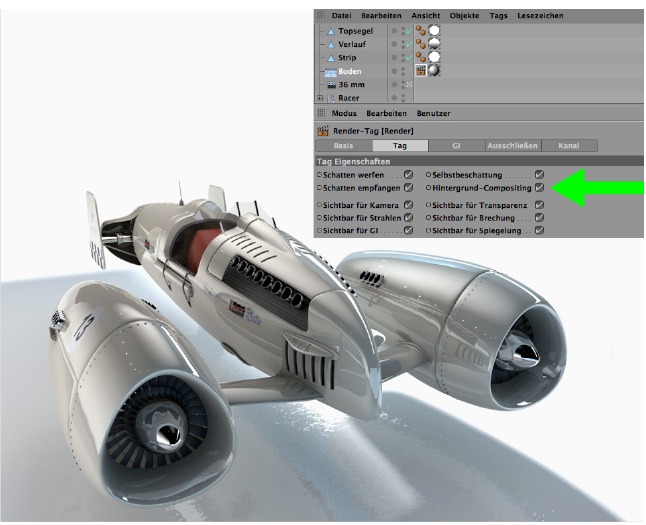The height and width of the screenshot is (525, 646).
Task: Switch to the GI tab
Action: tap(456, 145)
